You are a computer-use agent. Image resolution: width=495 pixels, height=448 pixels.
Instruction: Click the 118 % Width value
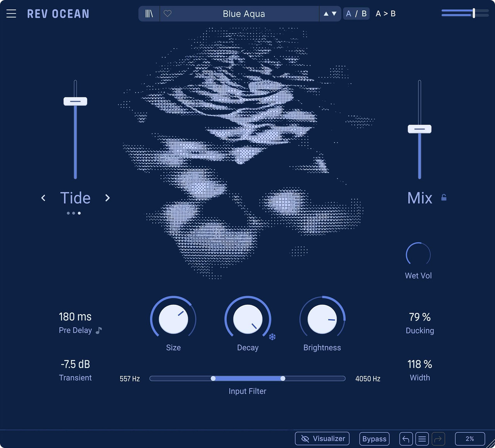420,364
